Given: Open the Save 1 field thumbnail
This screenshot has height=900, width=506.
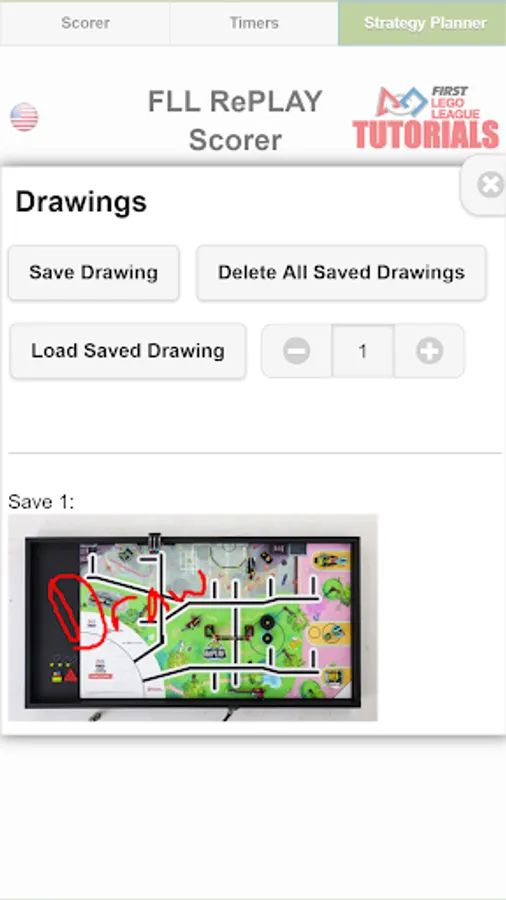Looking at the screenshot, I should [x=193, y=618].
